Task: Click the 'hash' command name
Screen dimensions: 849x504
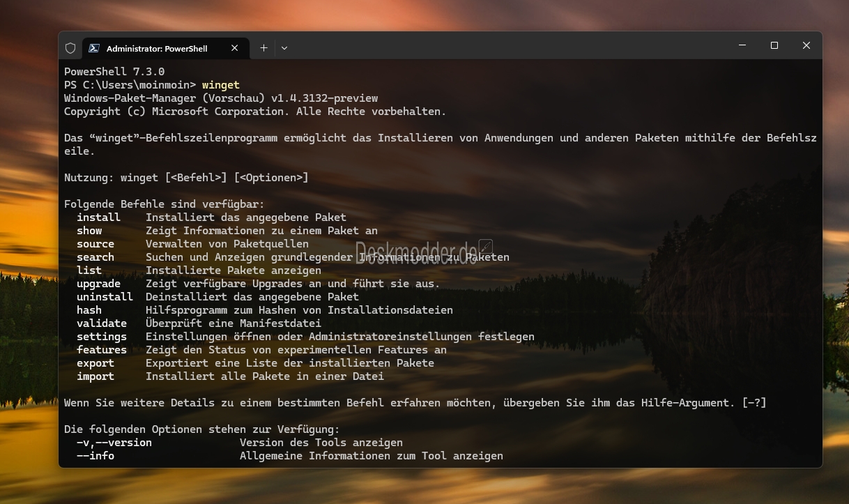Action: pos(89,310)
